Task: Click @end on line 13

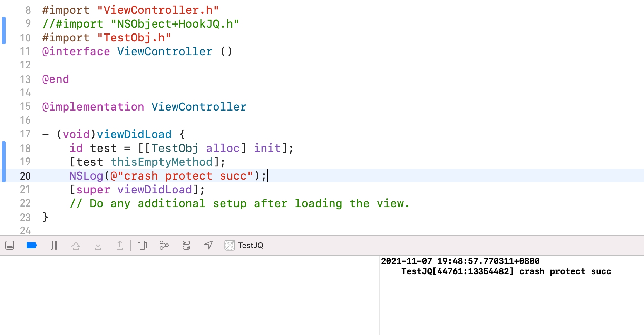Action: [56, 79]
